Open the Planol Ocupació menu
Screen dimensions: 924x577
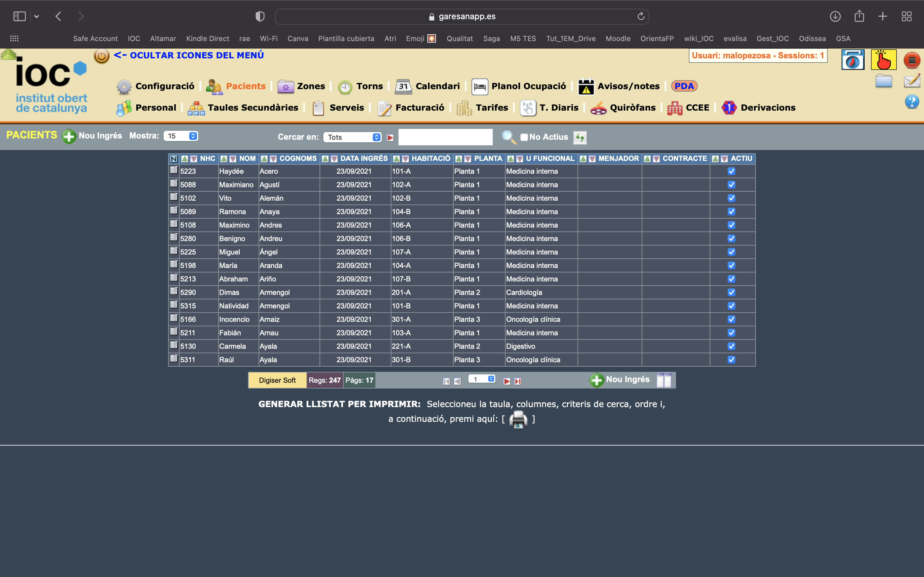(x=528, y=86)
